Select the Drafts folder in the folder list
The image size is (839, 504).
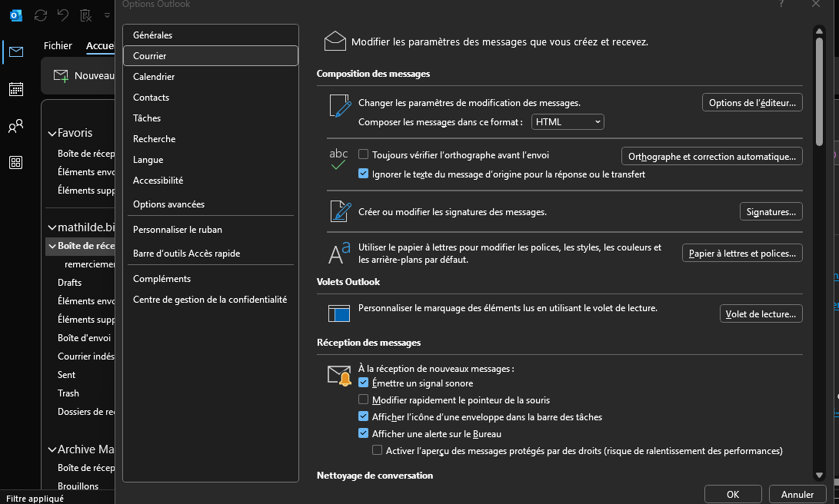coord(69,283)
